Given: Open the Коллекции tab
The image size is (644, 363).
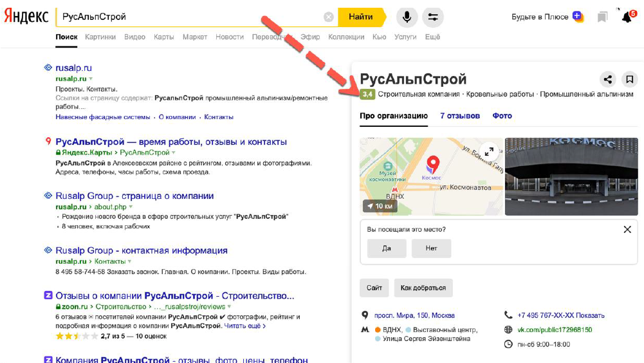Looking at the screenshot, I should [346, 37].
